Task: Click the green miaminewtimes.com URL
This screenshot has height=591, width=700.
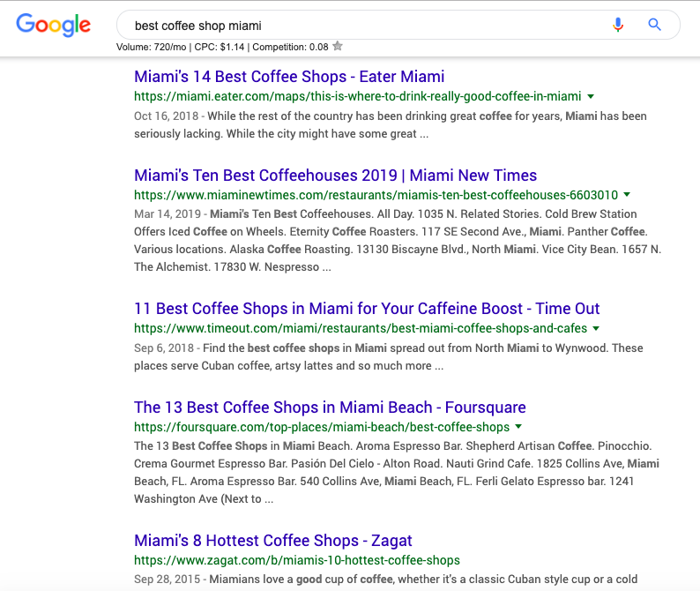Action: (376, 195)
